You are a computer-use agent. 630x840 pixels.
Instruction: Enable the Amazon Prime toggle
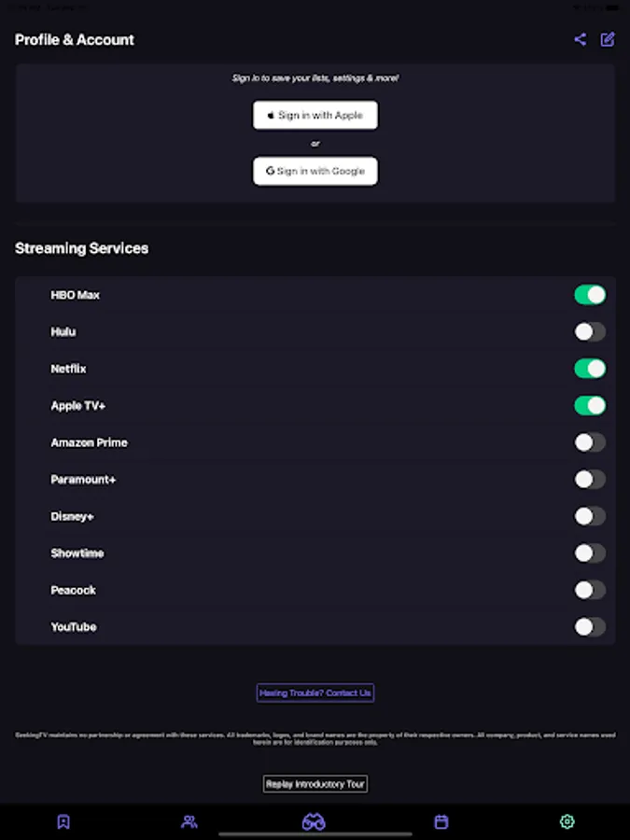[590, 442]
